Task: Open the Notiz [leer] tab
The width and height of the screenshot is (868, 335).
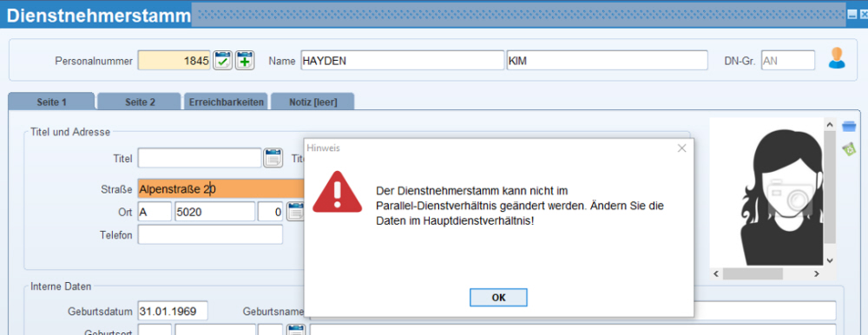Action: 312,102
